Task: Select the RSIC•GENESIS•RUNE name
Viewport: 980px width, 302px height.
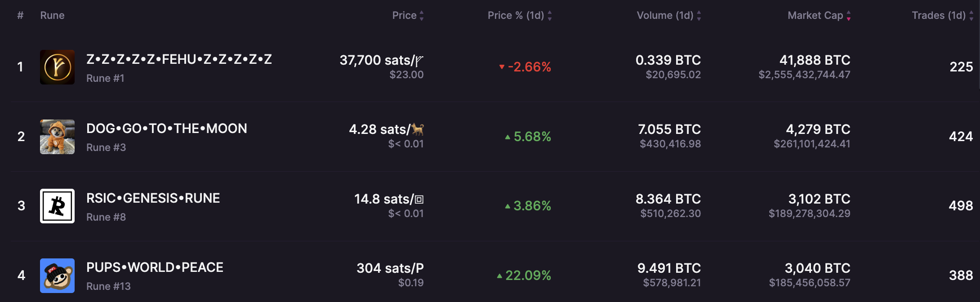Action: 153,198
